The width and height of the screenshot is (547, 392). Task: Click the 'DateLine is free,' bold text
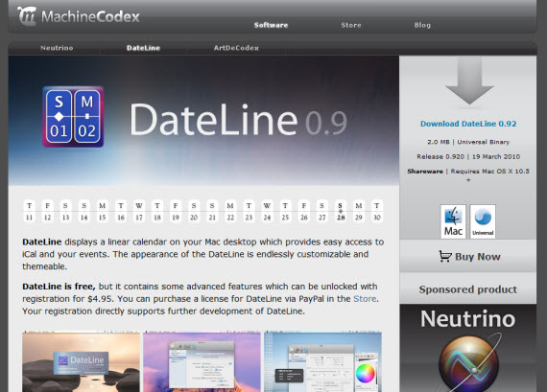point(59,287)
